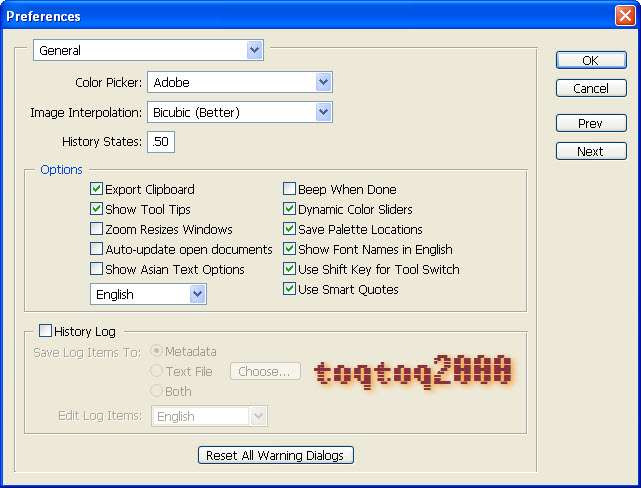Screen dimensions: 641x488
Task: Toggle Zoom Resizes Windows checkbox
Action: click(97, 229)
